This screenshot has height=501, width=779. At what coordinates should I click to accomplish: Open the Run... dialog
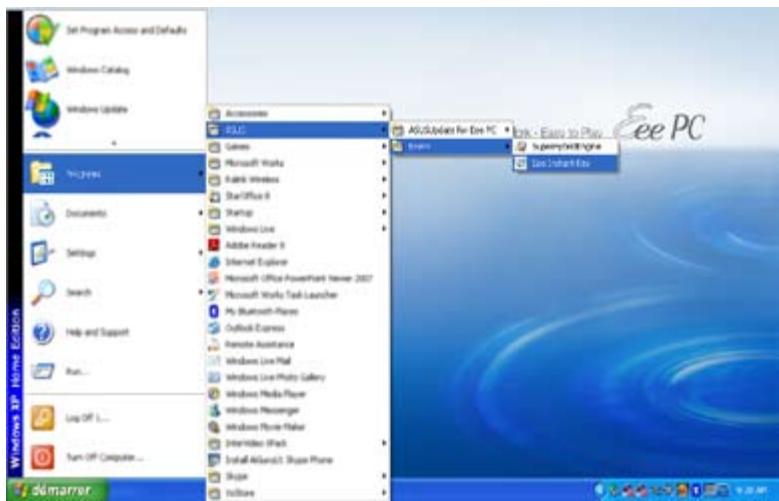(x=115, y=371)
